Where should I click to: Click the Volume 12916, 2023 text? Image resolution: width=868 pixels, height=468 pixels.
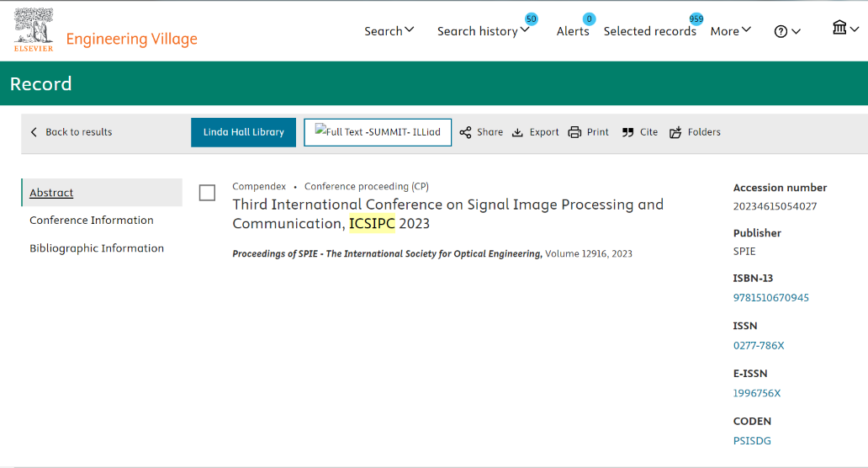pyautogui.click(x=589, y=253)
